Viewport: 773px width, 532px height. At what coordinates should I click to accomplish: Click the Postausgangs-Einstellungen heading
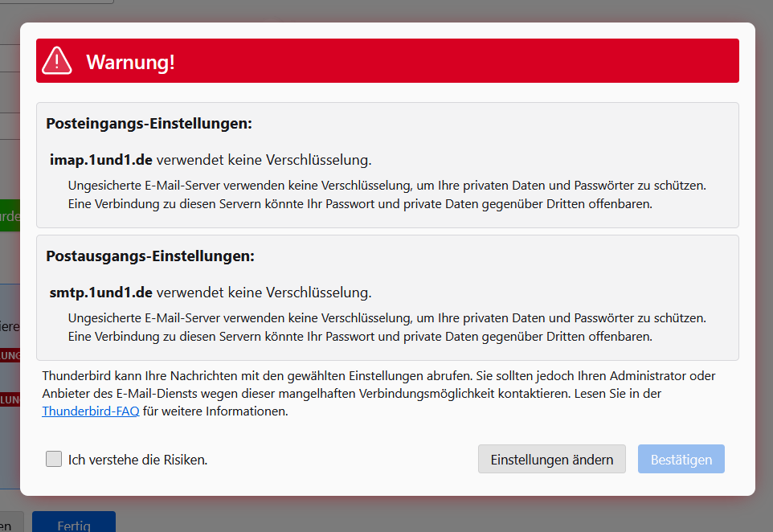pyautogui.click(x=150, y=256)
